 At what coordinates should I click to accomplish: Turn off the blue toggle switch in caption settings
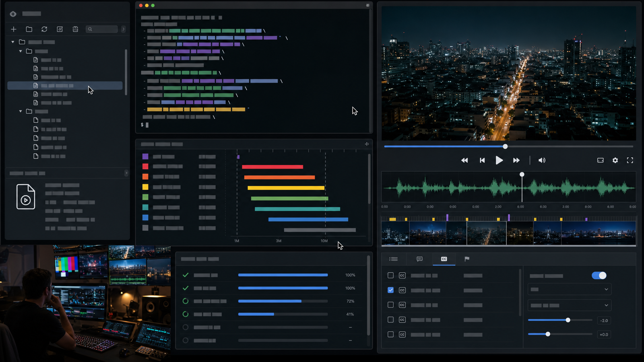[x=599, y=276]
